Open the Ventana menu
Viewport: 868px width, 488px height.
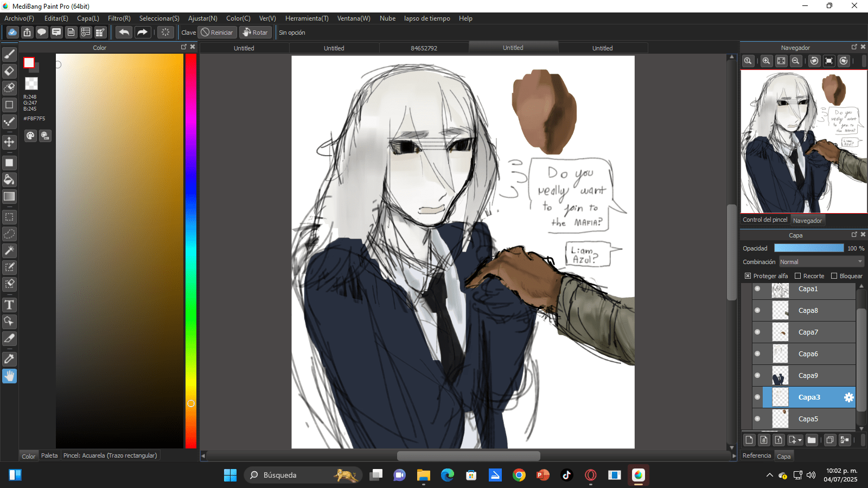(x=354, y=18)
